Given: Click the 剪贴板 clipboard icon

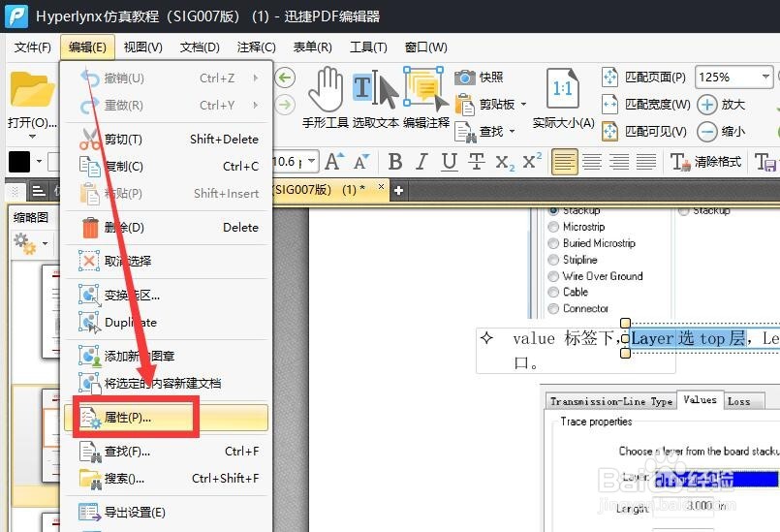Looking at the screenshot, I should (x=465, y=105).
